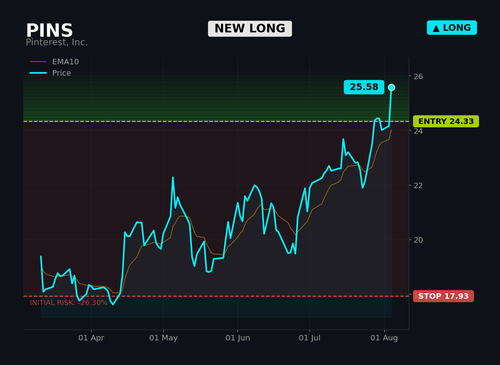This screenshot has height=365, width=500.
Task: Click the NEW LONG badge
Action: point(250,29)
